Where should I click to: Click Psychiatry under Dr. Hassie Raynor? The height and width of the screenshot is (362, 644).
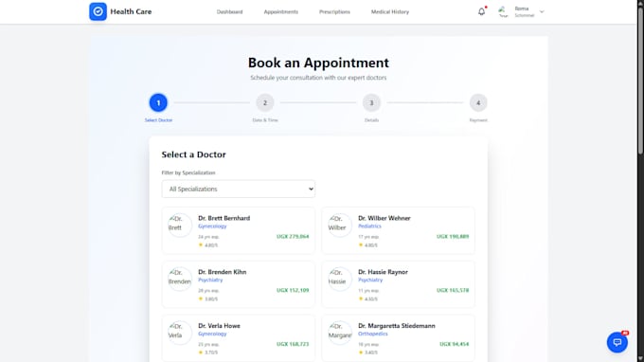tap(370, 281)
